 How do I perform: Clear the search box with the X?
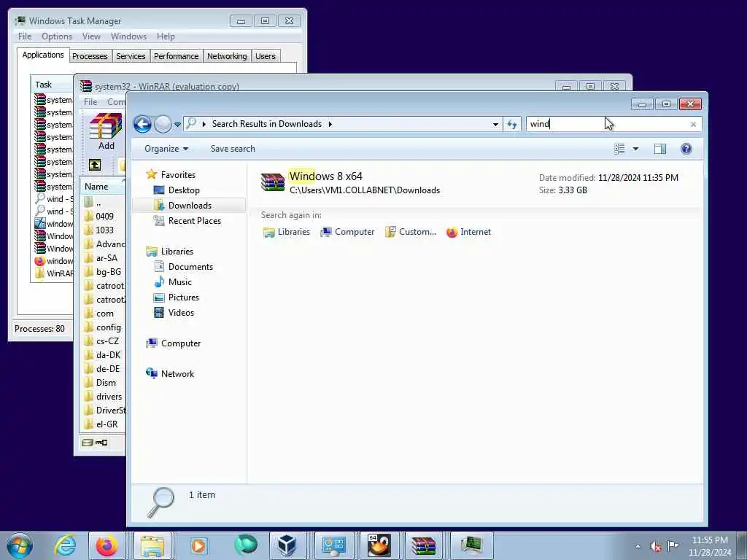(693, 124)
